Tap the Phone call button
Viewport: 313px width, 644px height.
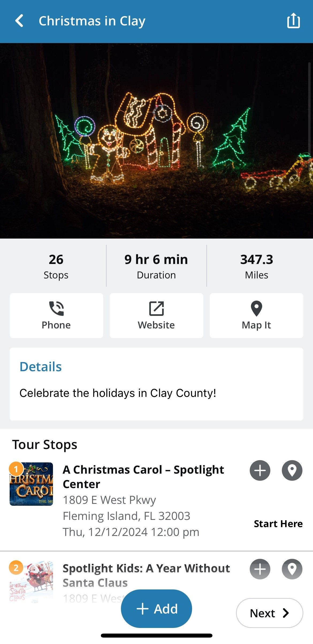point(56,315)
